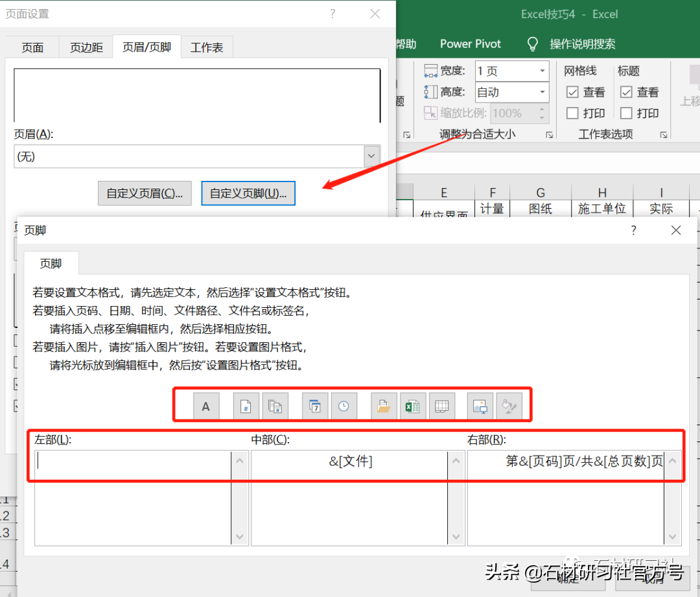Open 工作表选项 dialog launcher
700x597 pixels.
pos(664,135)
